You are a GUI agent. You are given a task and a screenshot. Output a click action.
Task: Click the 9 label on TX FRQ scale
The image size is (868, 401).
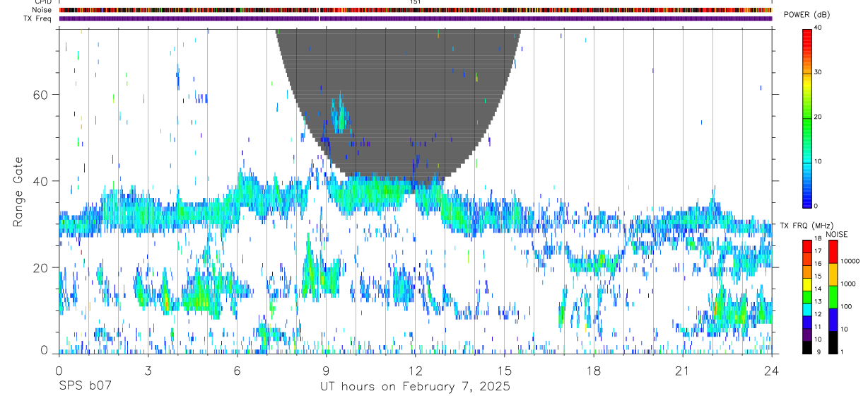pos(819,352)
